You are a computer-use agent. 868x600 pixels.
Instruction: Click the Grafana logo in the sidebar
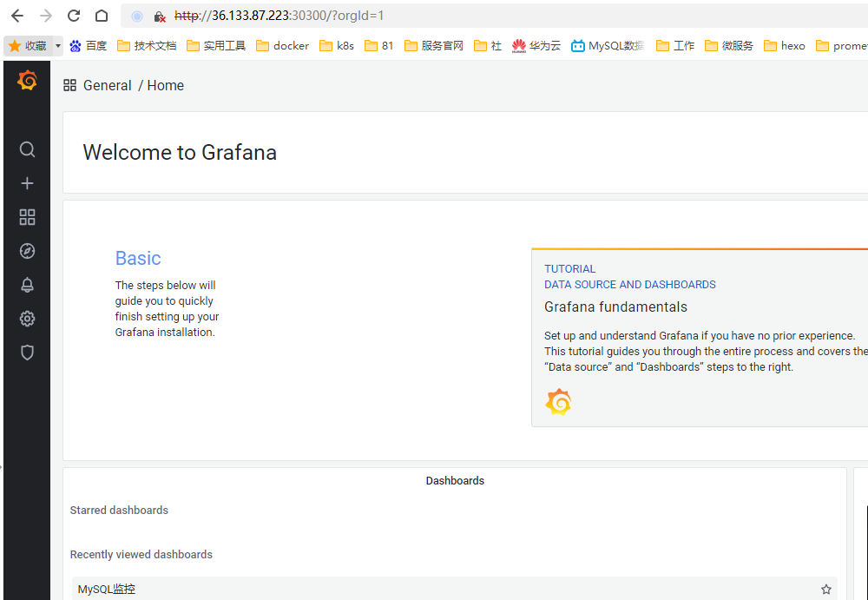27,81
